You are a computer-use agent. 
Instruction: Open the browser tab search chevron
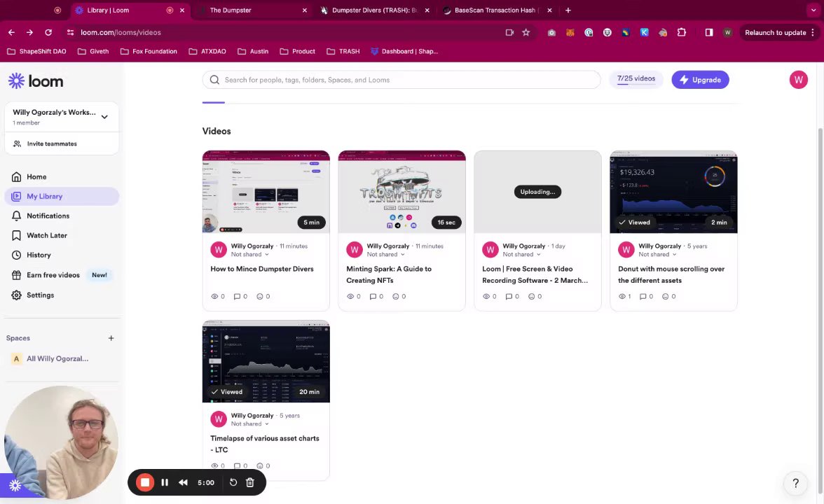click(813, 10)
